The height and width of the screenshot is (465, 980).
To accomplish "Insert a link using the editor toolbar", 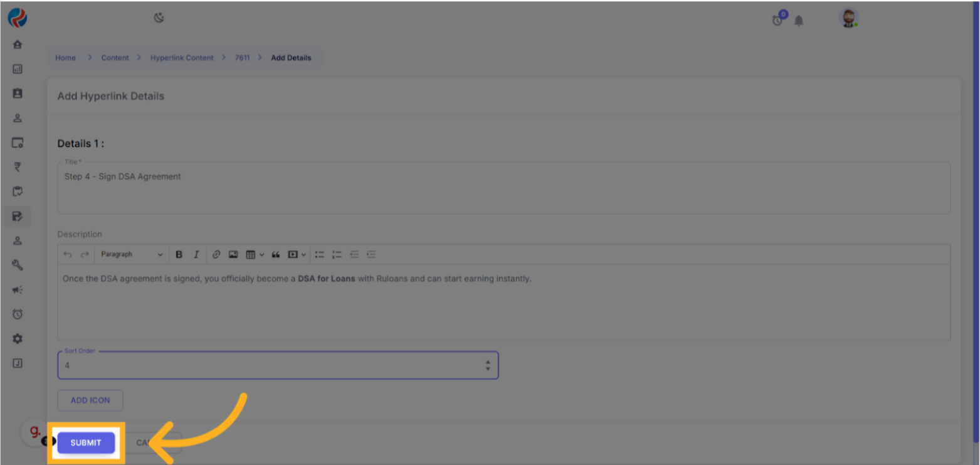I will pos(216,255).
